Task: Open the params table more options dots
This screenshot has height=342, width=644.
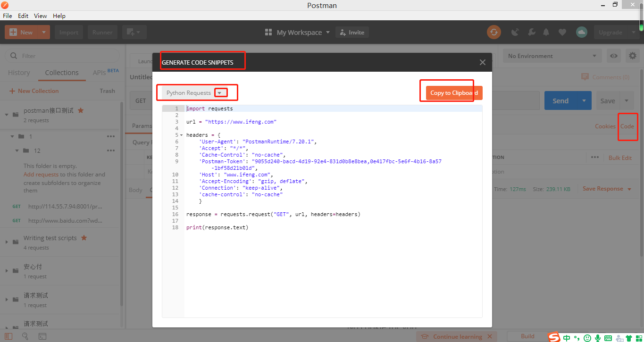Action: tap(594, 157)
